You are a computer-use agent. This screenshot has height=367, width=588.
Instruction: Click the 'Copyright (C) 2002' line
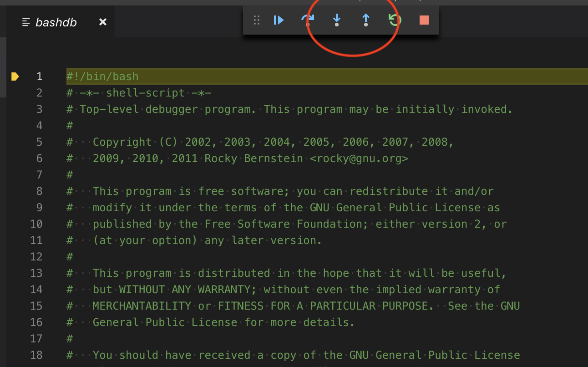pos(260,142)
